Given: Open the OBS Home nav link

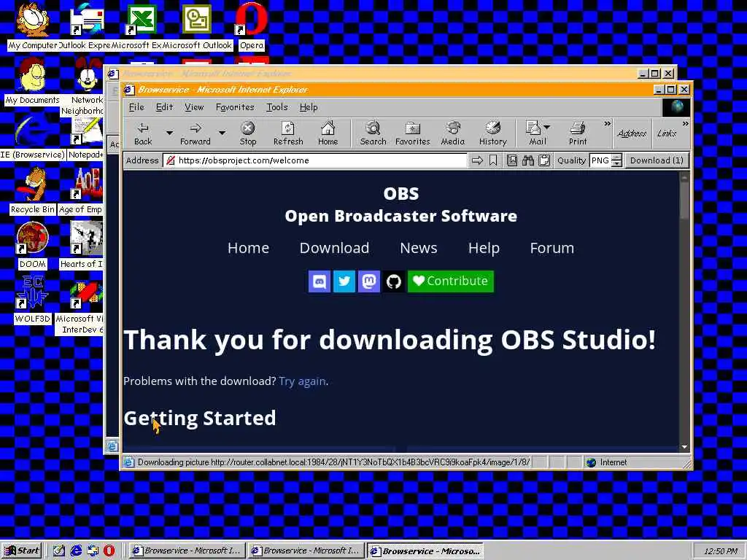Looking at the screenshot, I should click(x=248, y=248).
